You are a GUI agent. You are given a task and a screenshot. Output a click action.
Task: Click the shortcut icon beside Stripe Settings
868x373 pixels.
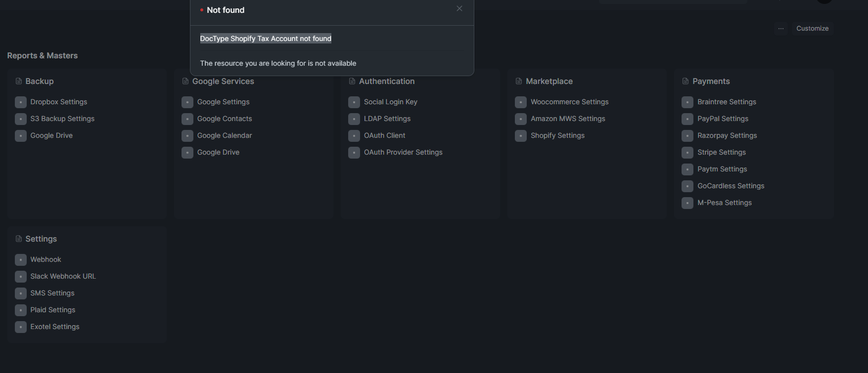tap(687, 152)
